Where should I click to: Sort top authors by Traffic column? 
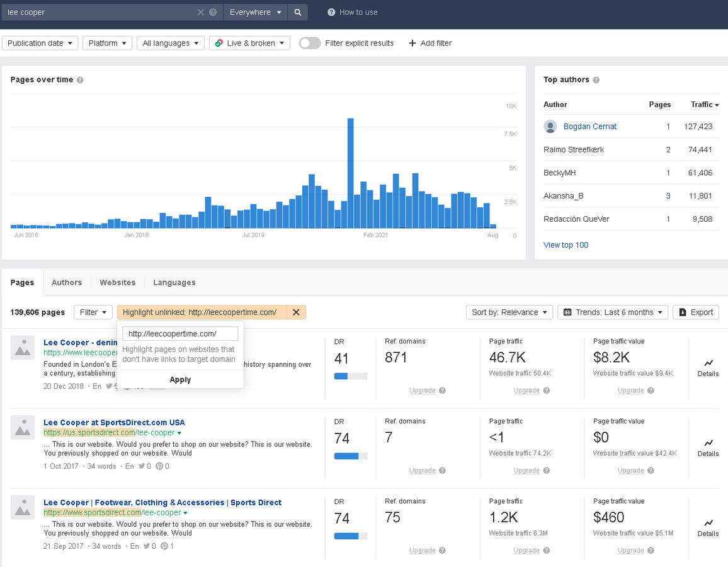(x=704, y=105)
